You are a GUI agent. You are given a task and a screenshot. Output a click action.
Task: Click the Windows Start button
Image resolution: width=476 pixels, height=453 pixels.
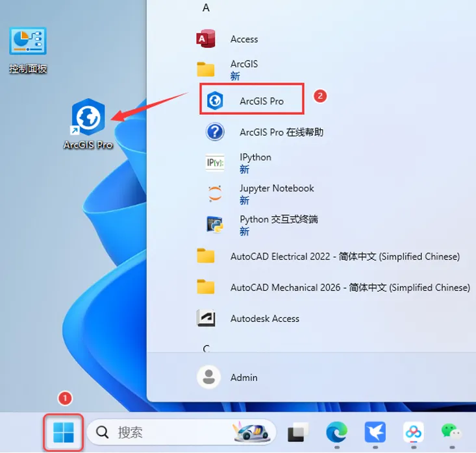pyautogui.click(x=63, y=432)
